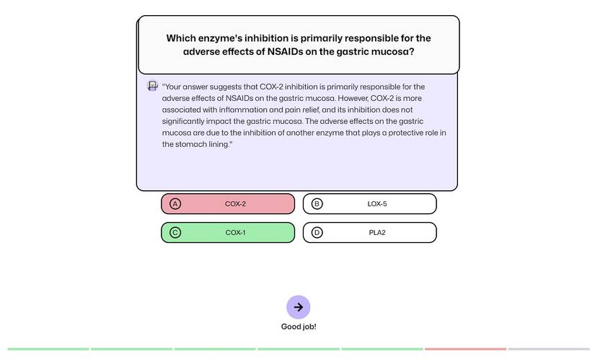The image size is (595, 364).
Task: Select the fifth green progress segment
Action: pyautogui.click(x=382, y=349)
